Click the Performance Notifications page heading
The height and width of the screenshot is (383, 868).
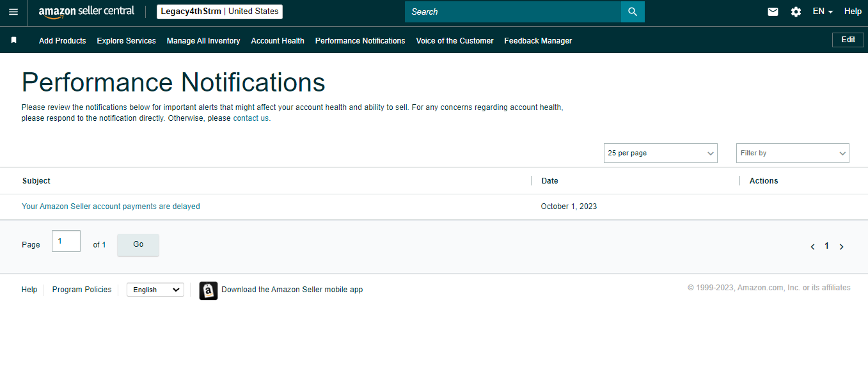point(173,83)
